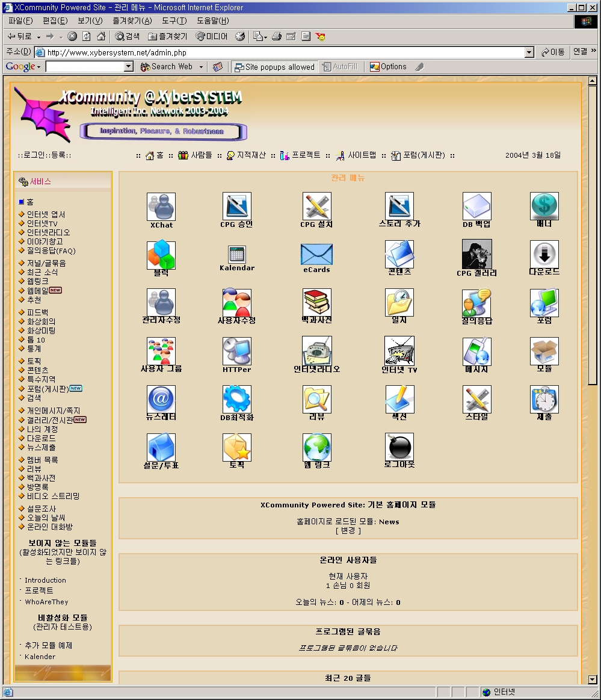Click the DB최적화 gear icon

tap(236, 399)
